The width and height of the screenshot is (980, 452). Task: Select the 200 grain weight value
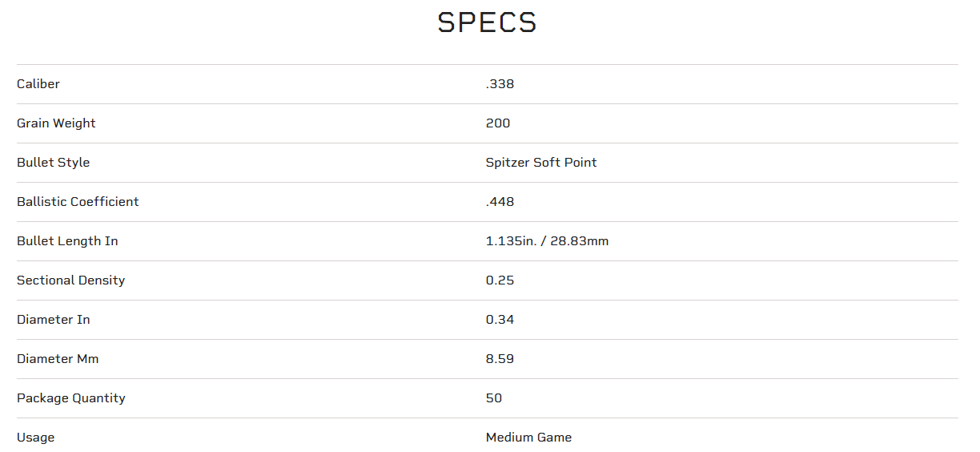click(x=498, y=123)
